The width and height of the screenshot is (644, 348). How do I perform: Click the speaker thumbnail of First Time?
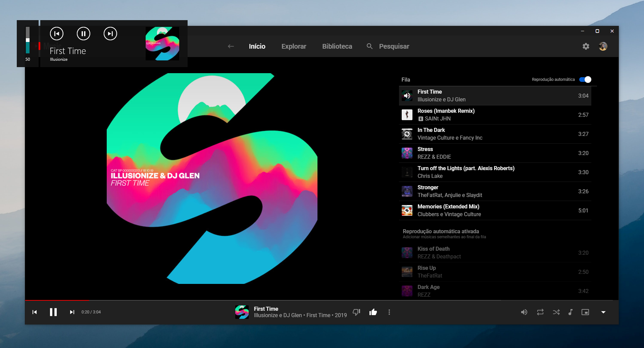click(x=407, y=96)
